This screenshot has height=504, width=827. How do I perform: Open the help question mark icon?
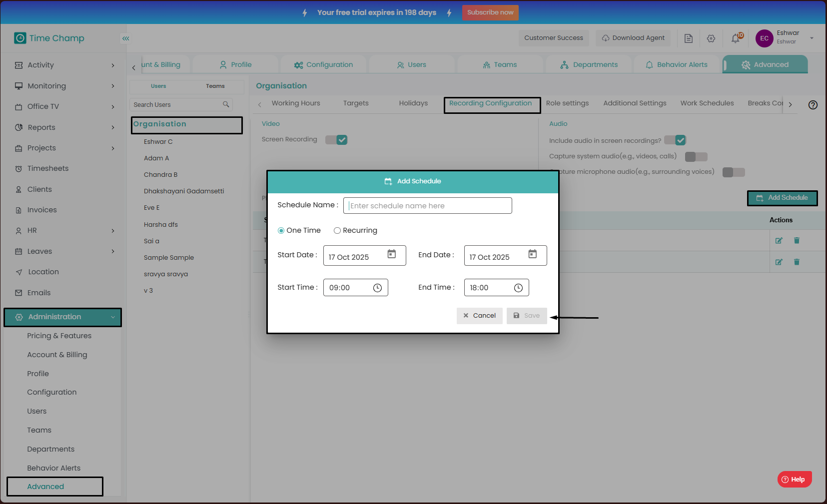(813, 105)
